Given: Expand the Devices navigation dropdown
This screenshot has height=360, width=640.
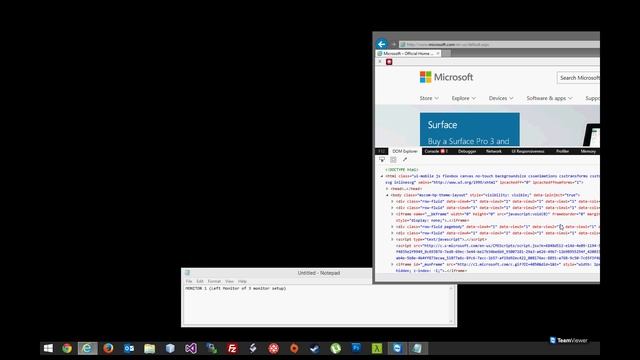Looking at the screenshot, I should pyautogui.click(x=501, y=98).
